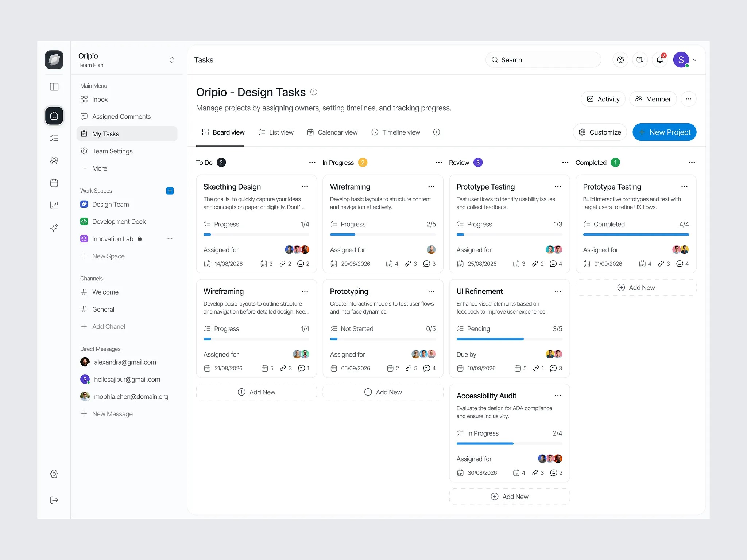Click the logout icon in the rail
747x560 pixels.
click(54, 500)
